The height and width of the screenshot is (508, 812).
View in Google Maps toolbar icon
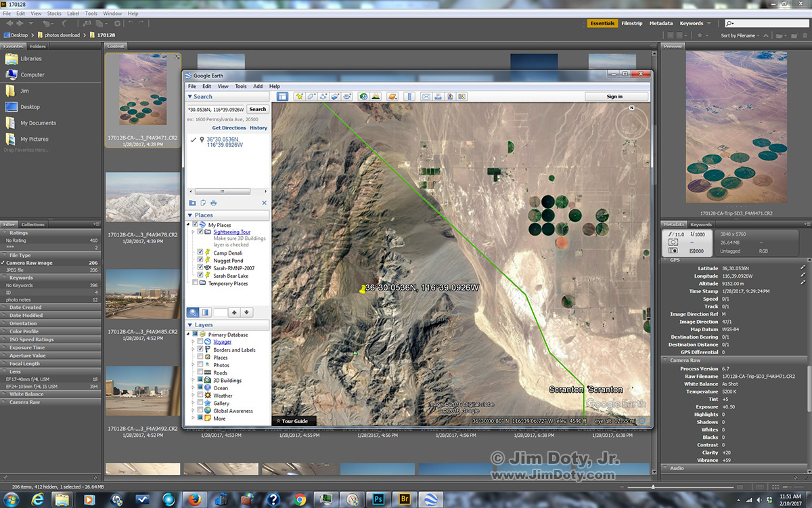point(463,97)
